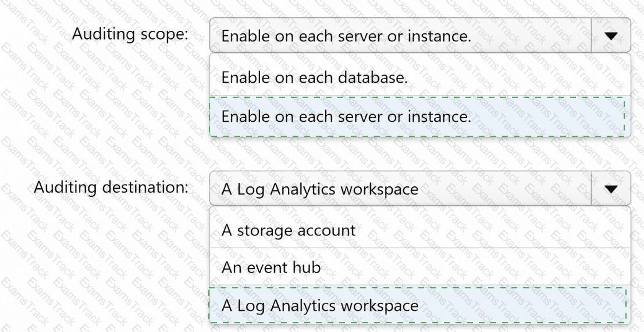The width and height of the screenshot is (644, 332).
Task: Click the 'Auditing scope:' label
Action: pyautogui.click(x=130, y=34)
